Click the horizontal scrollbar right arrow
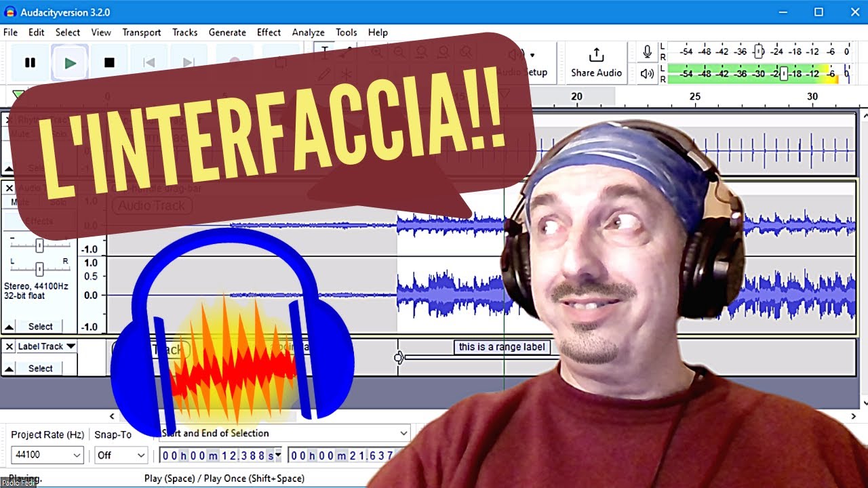The height and width of the screenshot is (488, 868). coord(854,417)
